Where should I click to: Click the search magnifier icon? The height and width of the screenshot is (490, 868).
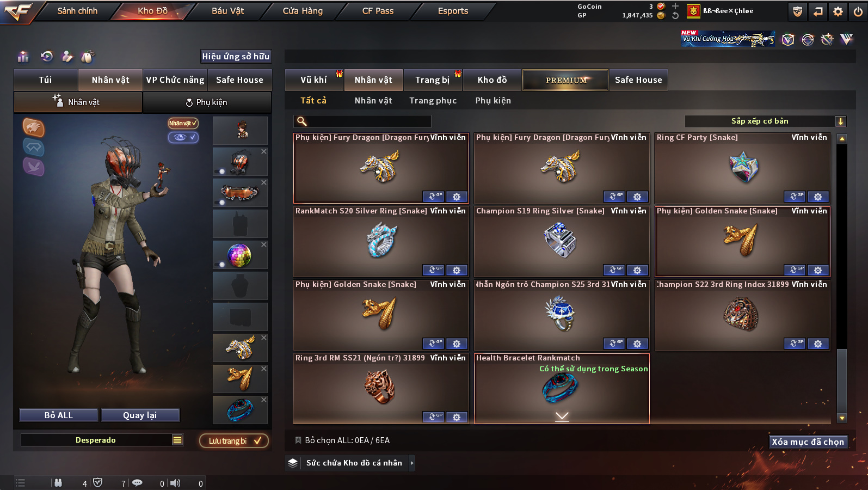tap(302, 121)
